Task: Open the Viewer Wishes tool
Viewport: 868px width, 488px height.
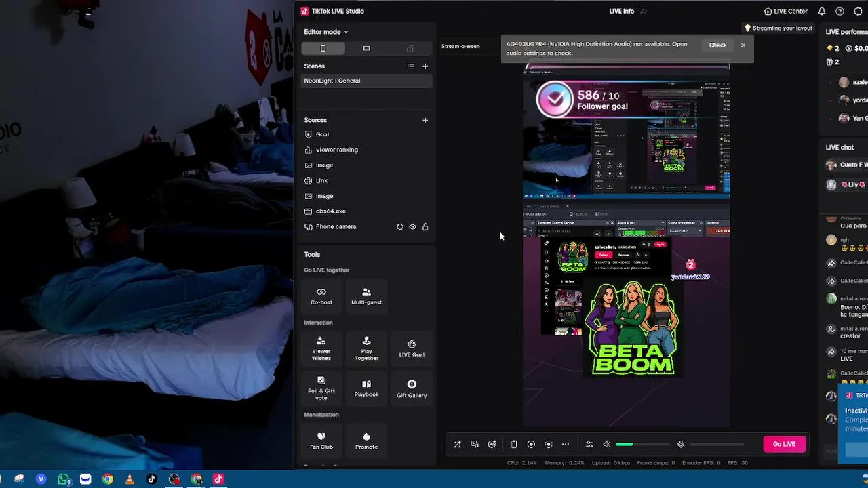Action: coord(321,348)
